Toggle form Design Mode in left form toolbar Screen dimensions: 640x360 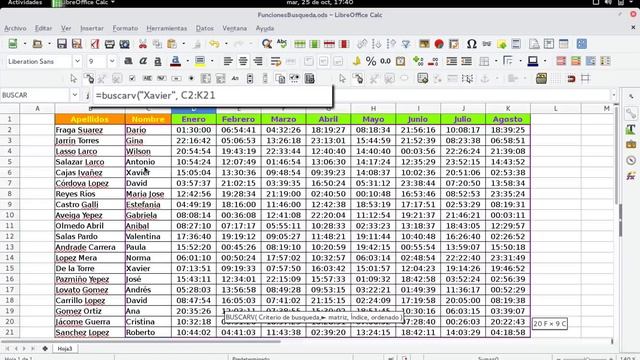(x=88, y=78)
